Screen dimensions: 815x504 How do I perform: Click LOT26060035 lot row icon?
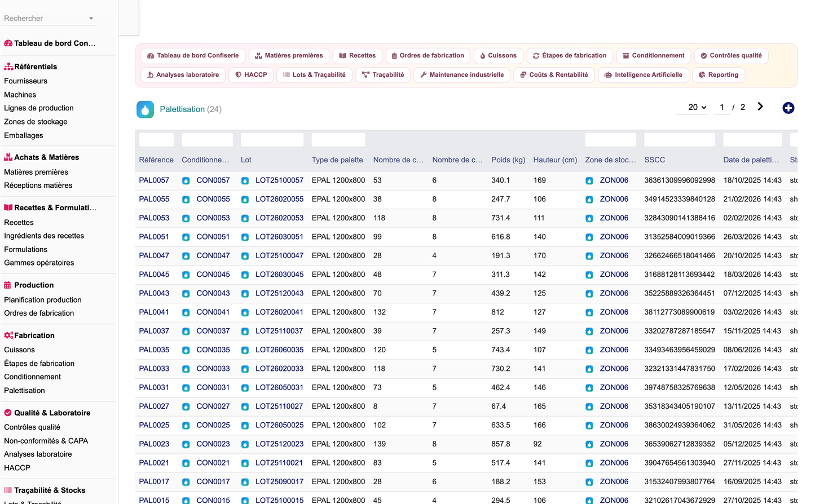pyautogui.click(x=245, y=350)
